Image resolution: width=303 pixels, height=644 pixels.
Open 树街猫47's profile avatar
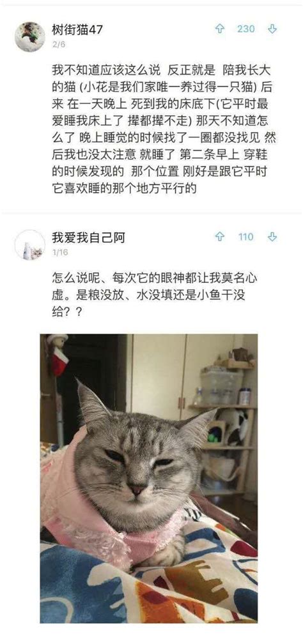pyautogui.click(x=30, y=36)
